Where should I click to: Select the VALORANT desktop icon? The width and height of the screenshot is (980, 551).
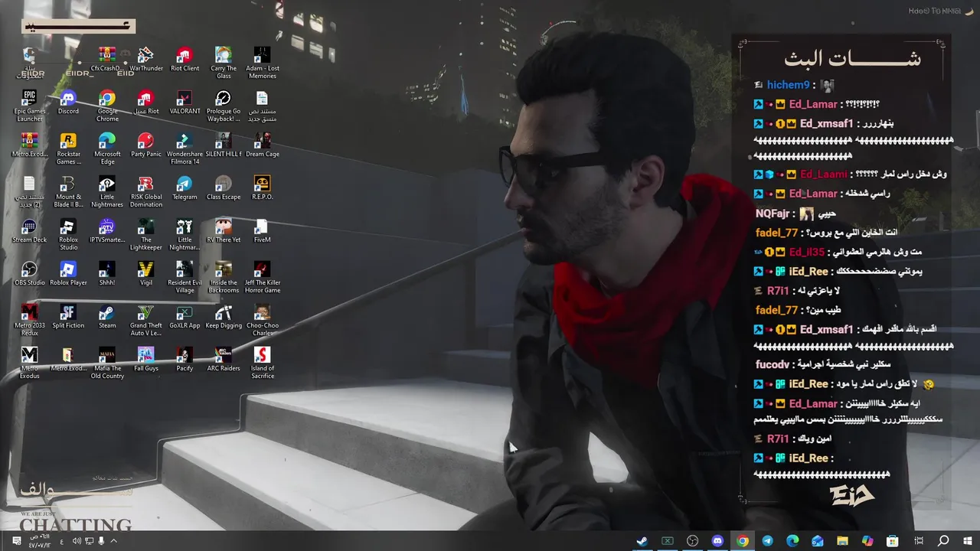point(185,103)
